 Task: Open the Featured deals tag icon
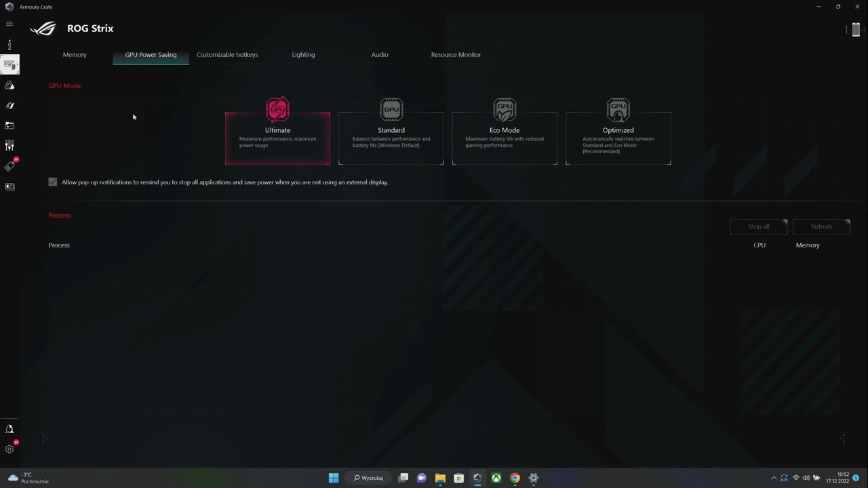[x=9, y=166]
